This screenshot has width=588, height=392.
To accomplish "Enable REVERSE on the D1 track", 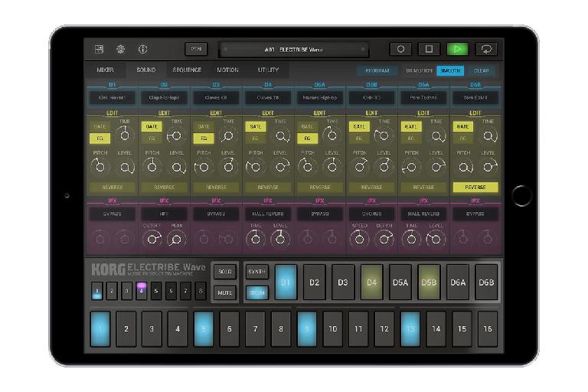I will (x=113, y=187).
